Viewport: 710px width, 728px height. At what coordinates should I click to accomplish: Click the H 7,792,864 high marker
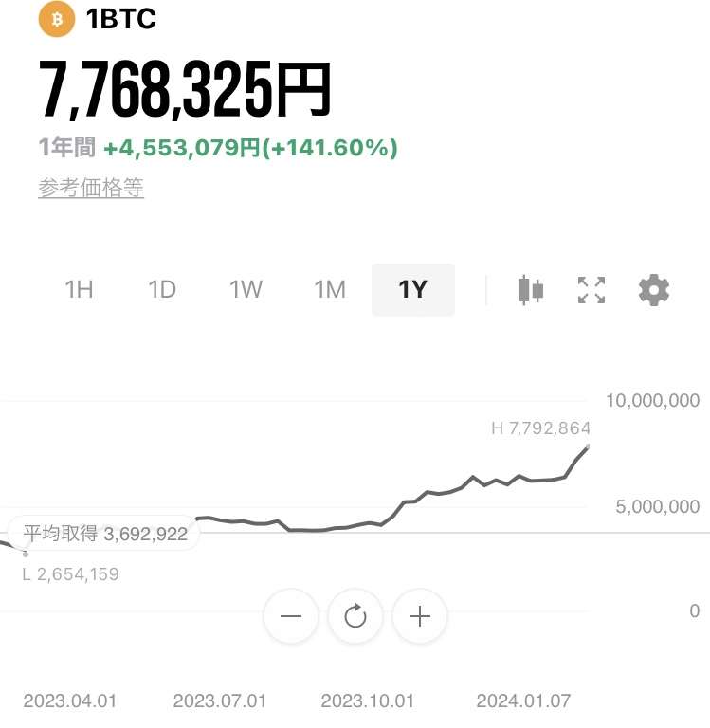pos(540,428)
